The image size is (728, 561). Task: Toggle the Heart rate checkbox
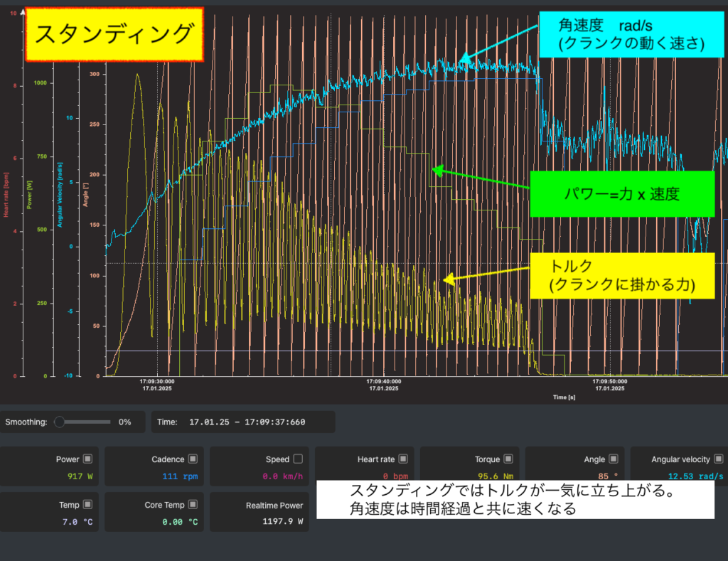click(403, 459)
